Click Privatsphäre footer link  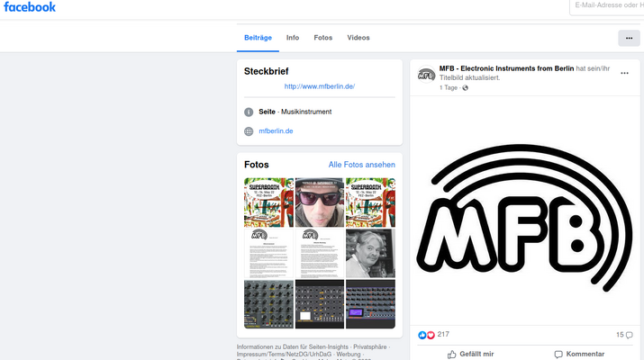point(369,346)
